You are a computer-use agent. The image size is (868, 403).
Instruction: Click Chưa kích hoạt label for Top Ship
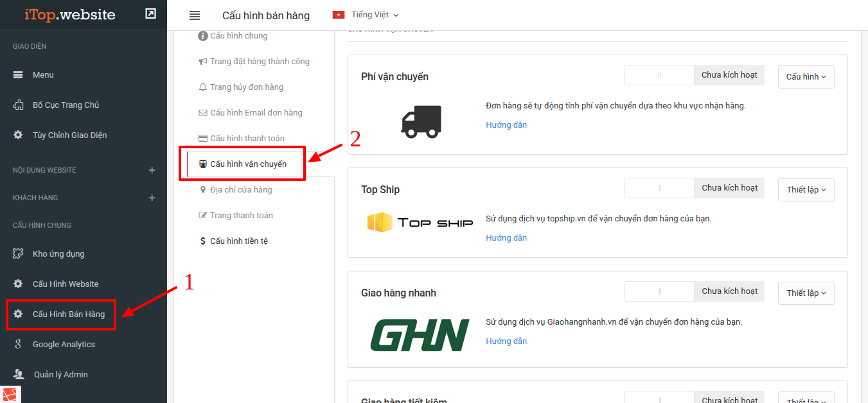pyautogui.click(x=729, y=188)
